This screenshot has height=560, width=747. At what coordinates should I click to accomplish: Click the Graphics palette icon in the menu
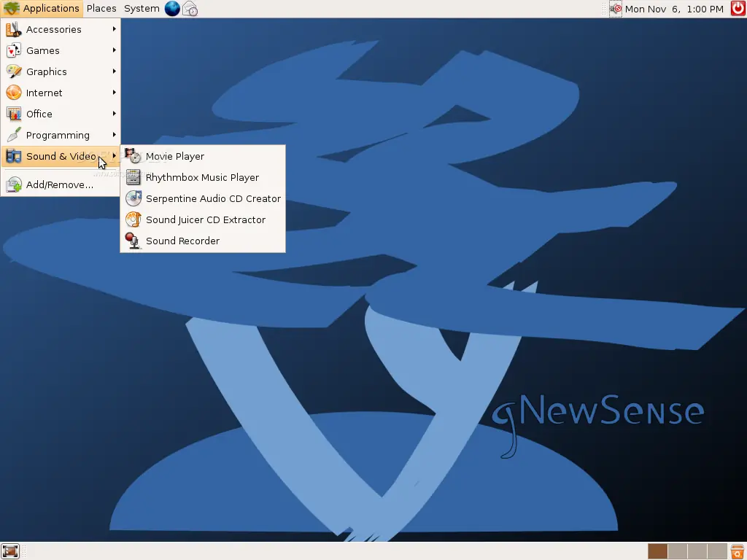(x=13, y=71)
